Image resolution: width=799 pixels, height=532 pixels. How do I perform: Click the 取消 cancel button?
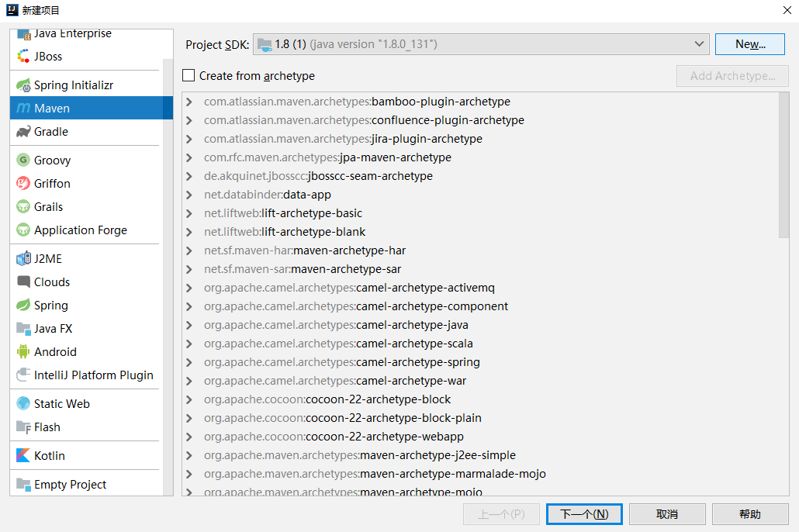(x=667, y=514)
